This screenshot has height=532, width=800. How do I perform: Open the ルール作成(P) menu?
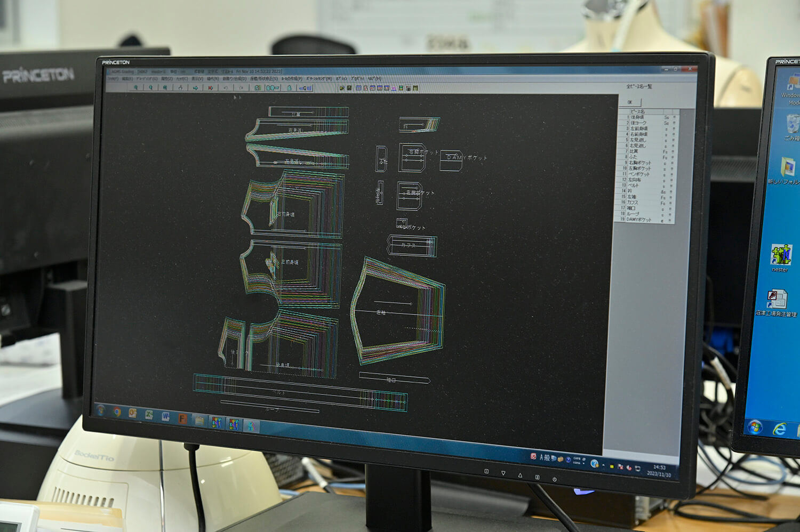(292, 78)
